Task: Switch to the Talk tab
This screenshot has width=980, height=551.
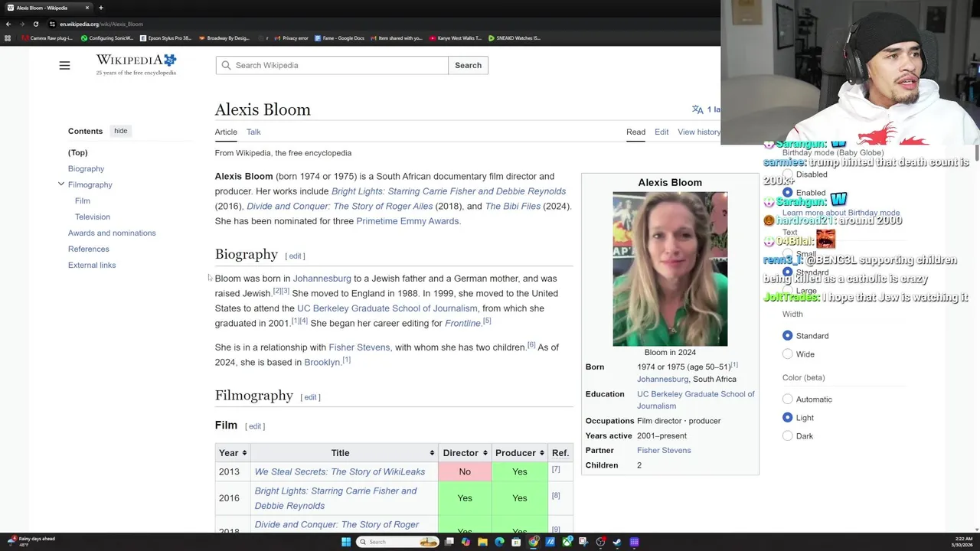Action: 253,132
